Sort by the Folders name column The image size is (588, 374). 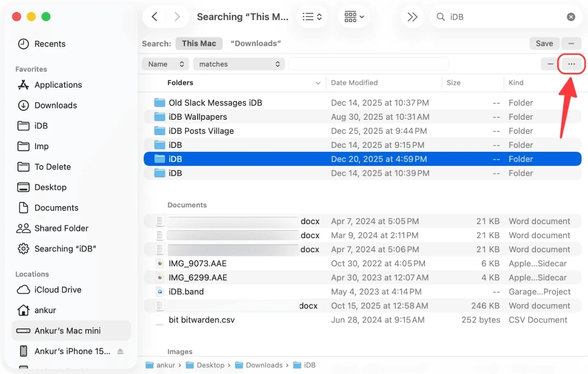180,82
